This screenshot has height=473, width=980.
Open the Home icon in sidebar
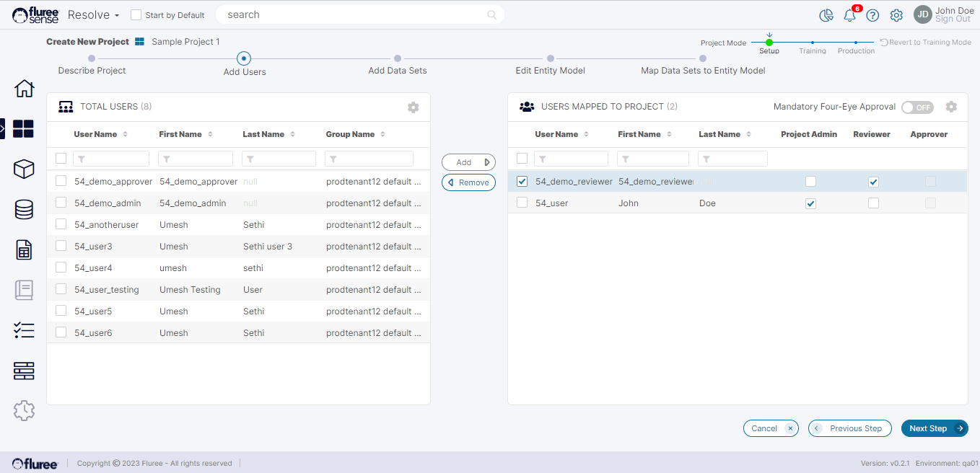click(24, 89)
